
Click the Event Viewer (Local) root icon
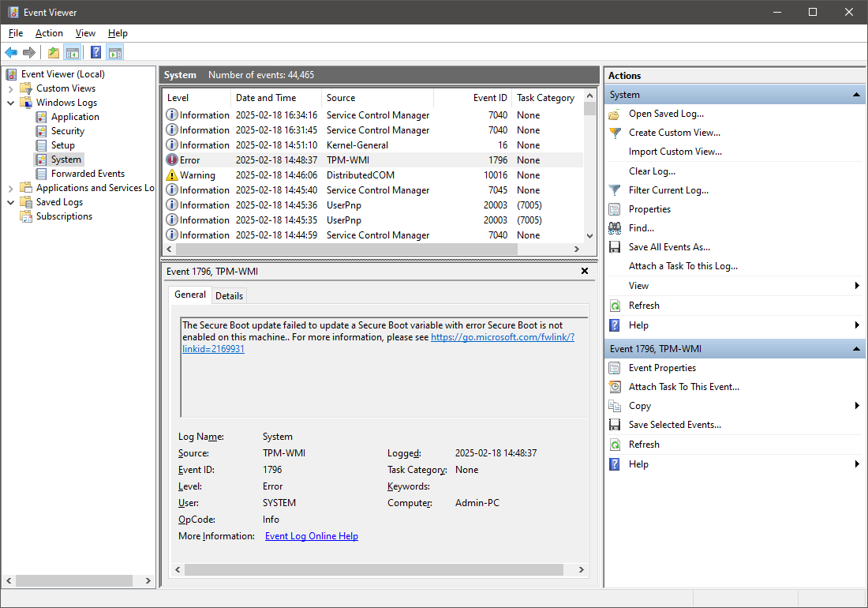pos(11,74)
